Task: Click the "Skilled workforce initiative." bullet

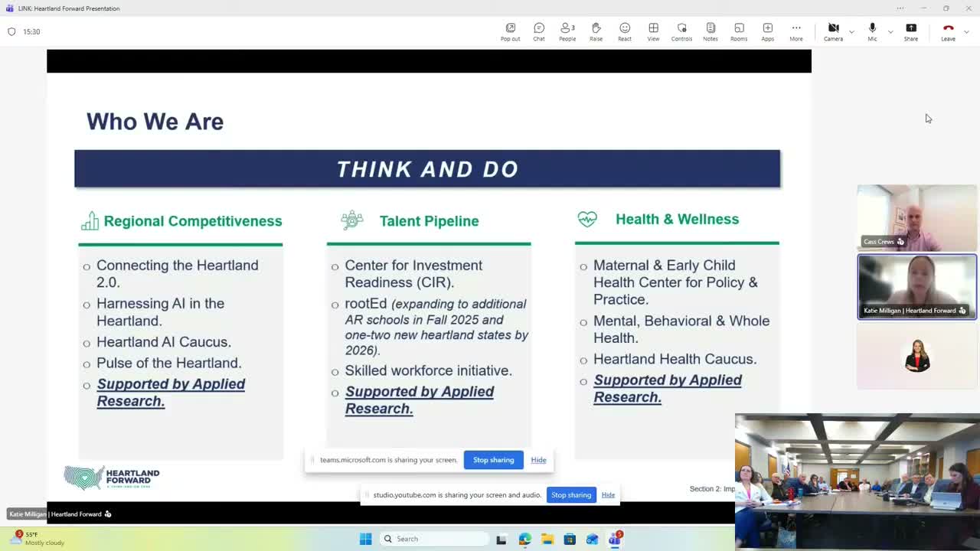Action: pyautogui.click(x=428, y=370)
